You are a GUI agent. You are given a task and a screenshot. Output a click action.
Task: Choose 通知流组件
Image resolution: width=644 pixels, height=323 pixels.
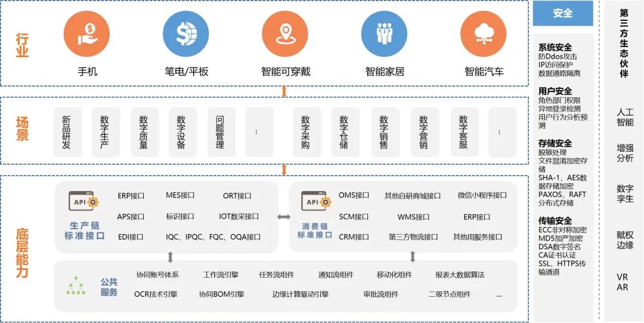point(336,275)
